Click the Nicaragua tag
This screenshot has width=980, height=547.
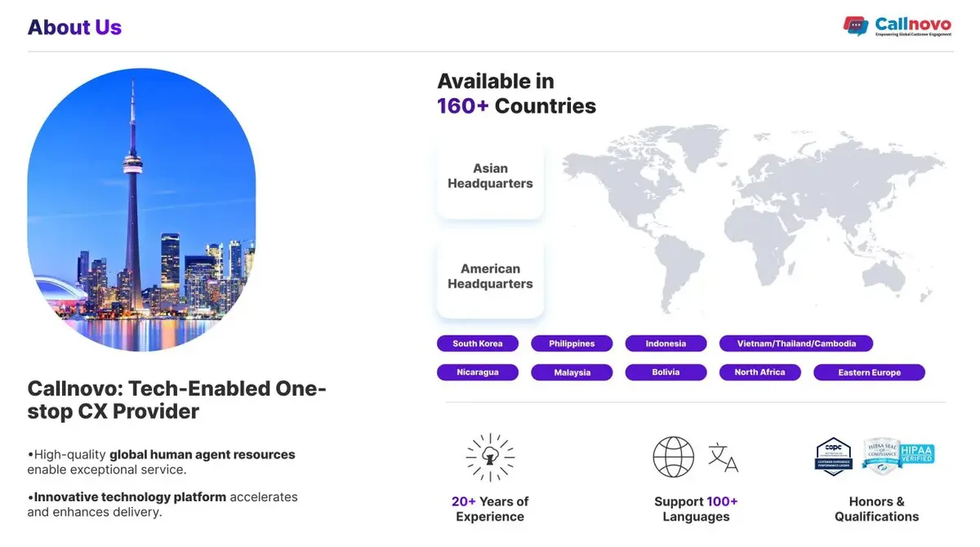(x=477, y=372)
